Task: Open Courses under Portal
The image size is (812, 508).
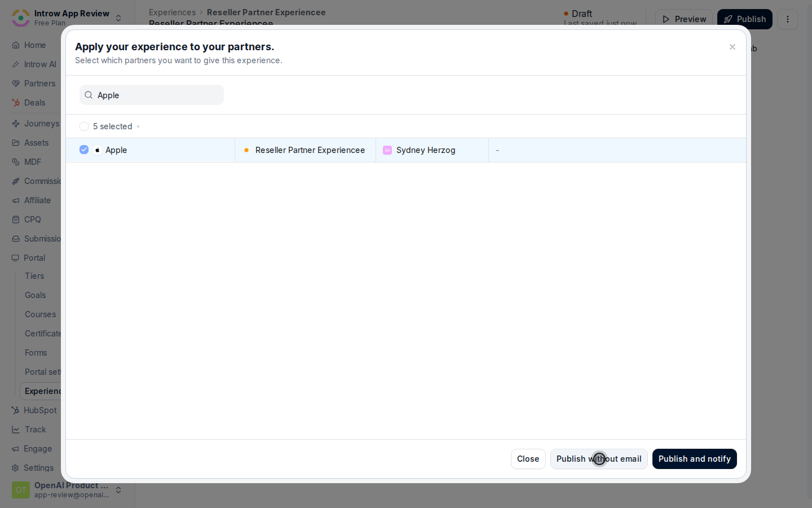Action: 40,314
